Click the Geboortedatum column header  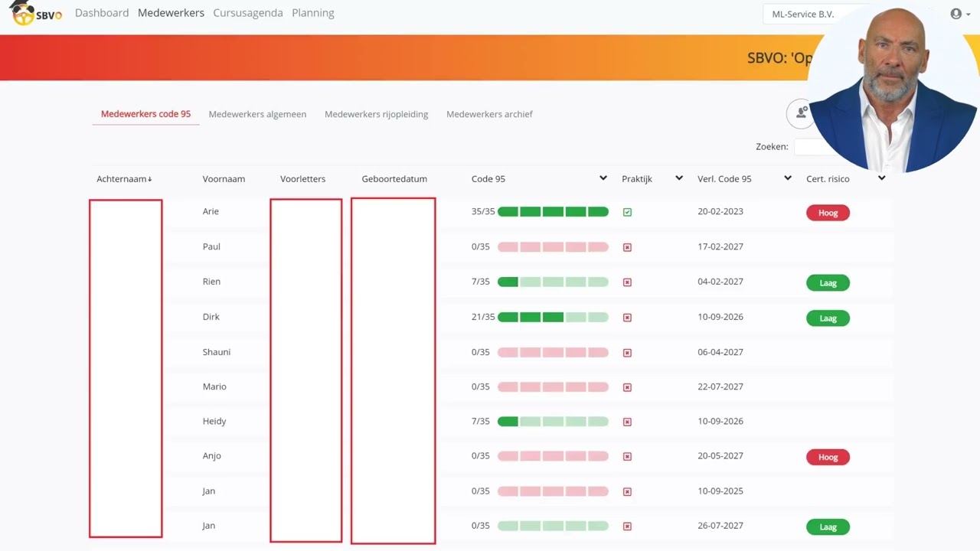coord(394,179)
